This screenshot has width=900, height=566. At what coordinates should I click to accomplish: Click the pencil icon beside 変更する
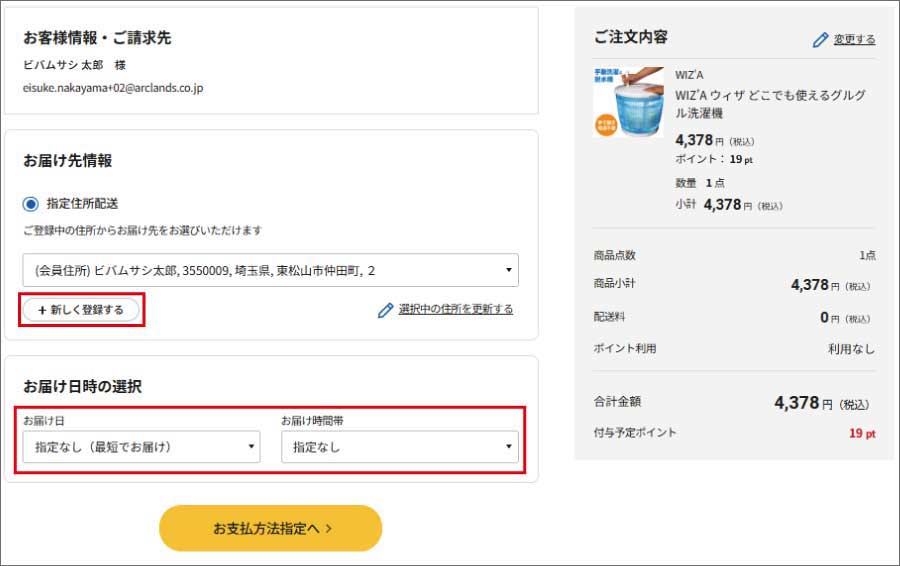click(x=821, y=40)
